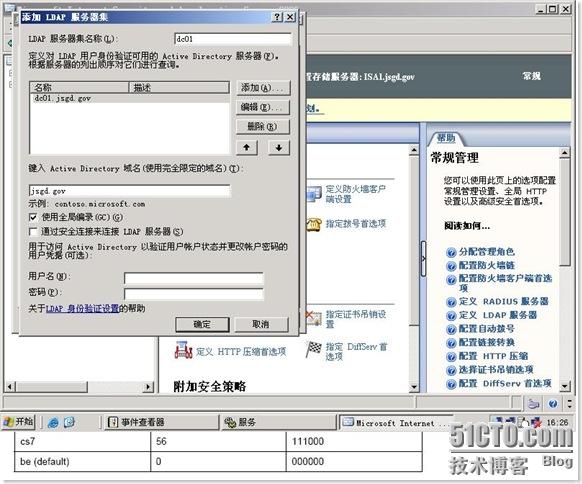
Task: Click tree pane horizontal scroll right arrow
Action: tap(148, 387)
